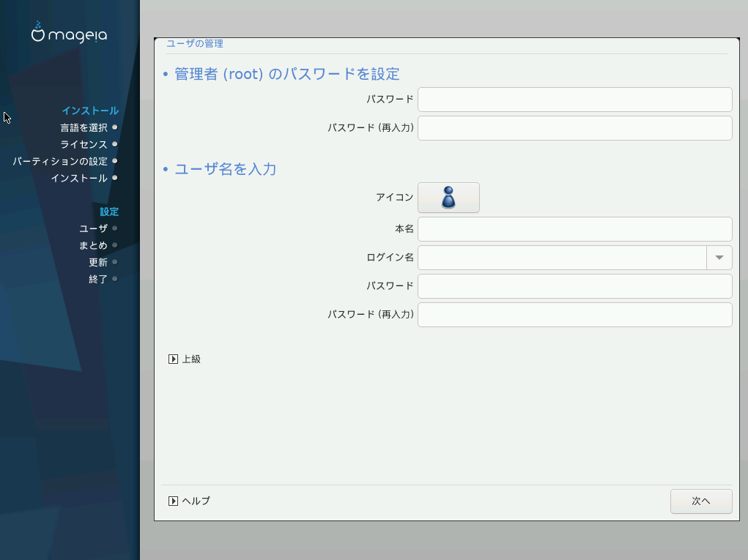Viewport: 748px width, 560px height.
Task: Expand the 上級 advanced section
Action: click(x=174, y=359)
